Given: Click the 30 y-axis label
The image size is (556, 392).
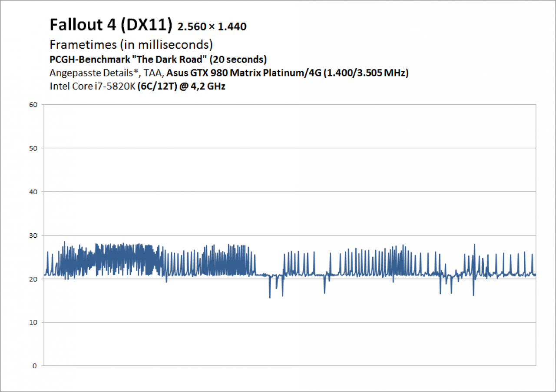Looking at the screenshot, I should pos(34,235).
